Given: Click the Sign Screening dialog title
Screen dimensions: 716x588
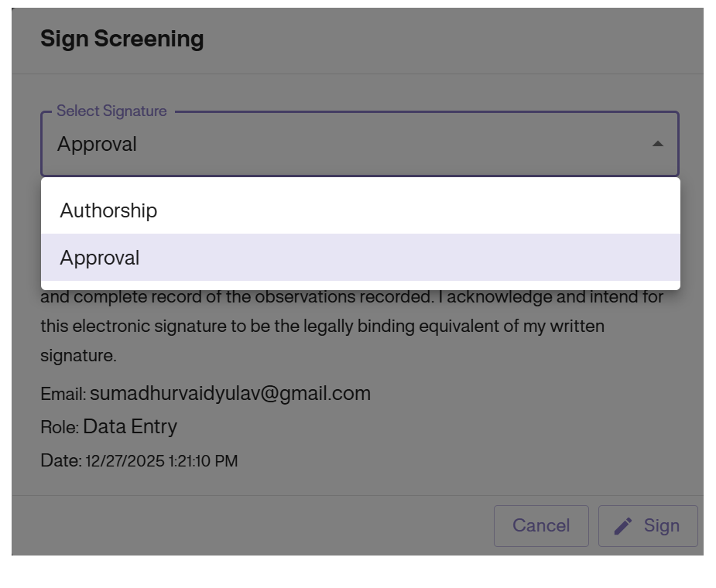Looking at the screenshot, I should [x=122, y=39].
